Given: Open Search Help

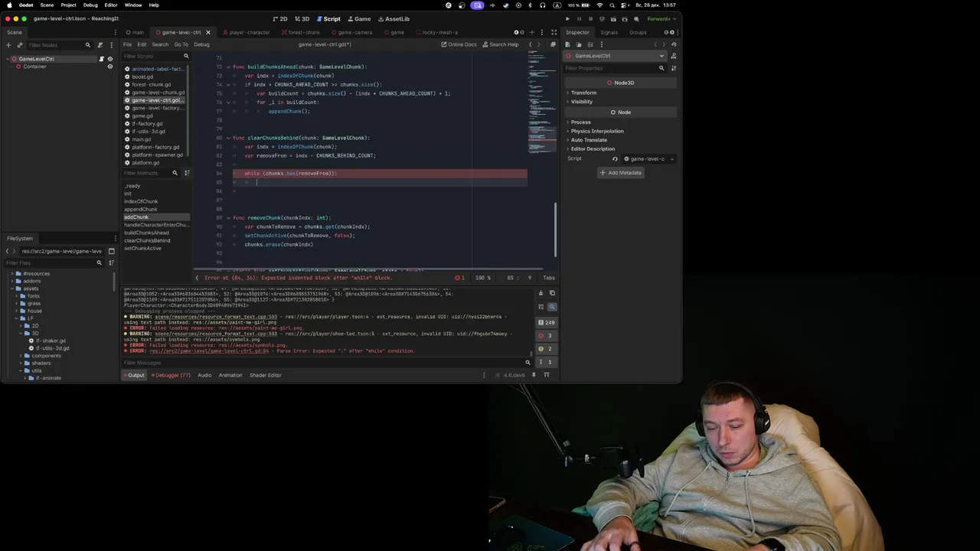Looking at the screenshot, I should coord(500,44).
